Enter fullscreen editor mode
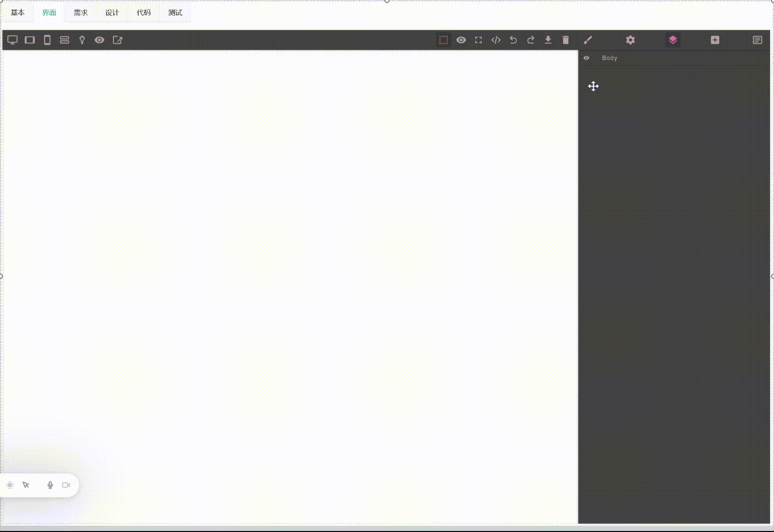Viewport: 774px width, 532px height. coord(479,40)
